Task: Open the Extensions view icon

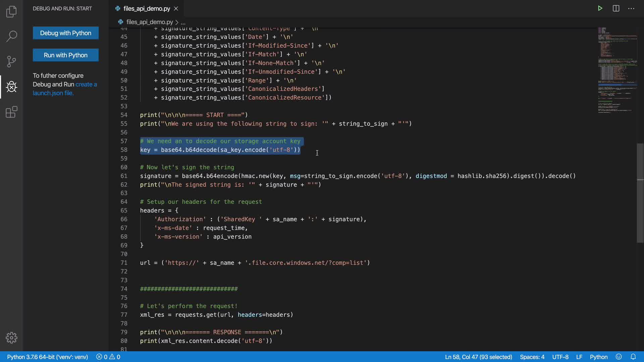Action: 11,112
